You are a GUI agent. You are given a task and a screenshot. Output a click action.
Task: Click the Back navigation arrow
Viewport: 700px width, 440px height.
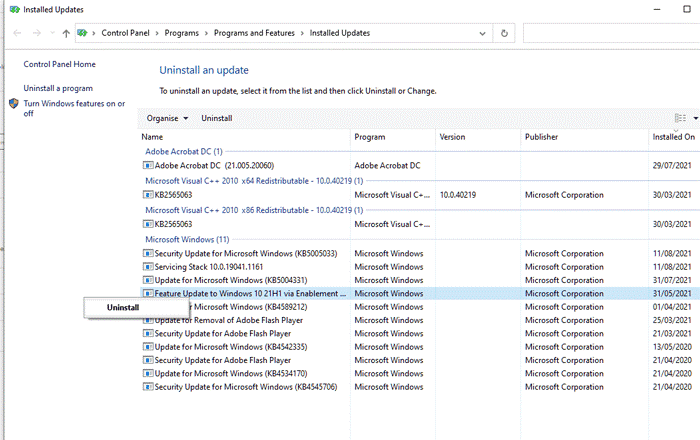click(18, 33)
